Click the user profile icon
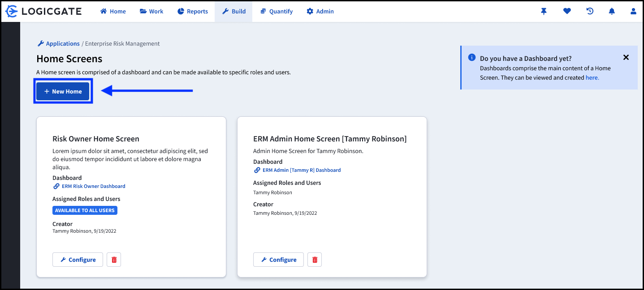The height and width of the screenshot is (290, 644). 633,11
